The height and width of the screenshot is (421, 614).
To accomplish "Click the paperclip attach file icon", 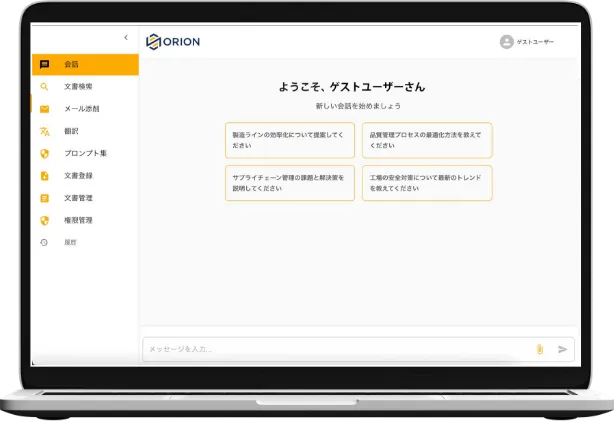I will click(539, 349).
